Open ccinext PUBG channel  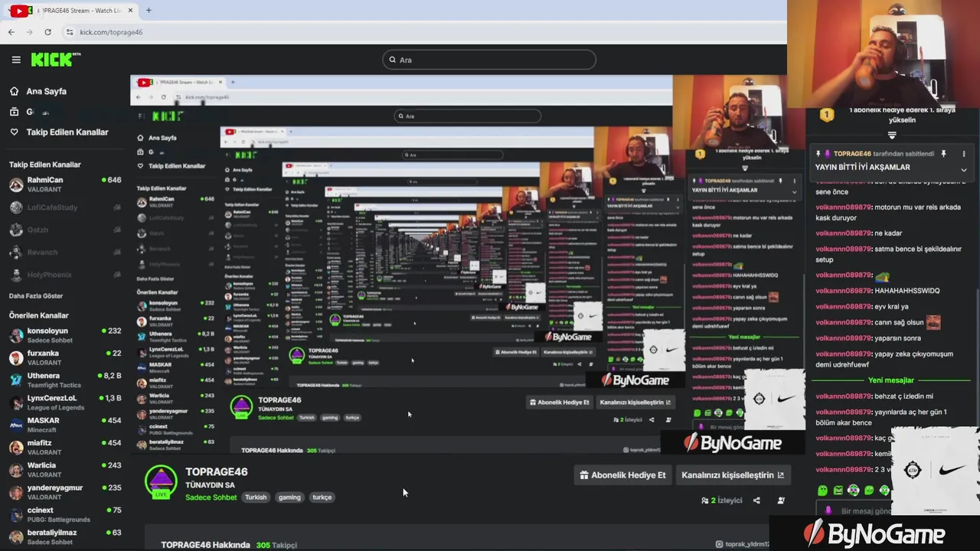pyautogui.click(x=65, y=514)
